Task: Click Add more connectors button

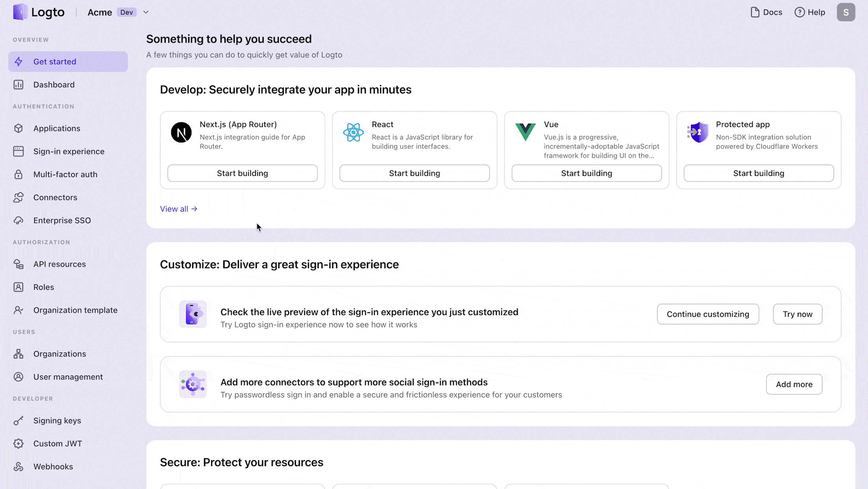Action: (794, 384)
